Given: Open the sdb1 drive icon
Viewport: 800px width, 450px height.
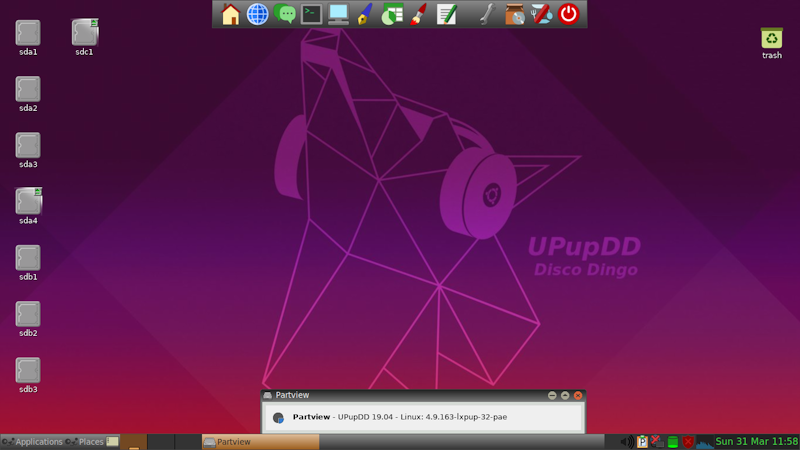Looking at the screenshot, I should (28, 258).
